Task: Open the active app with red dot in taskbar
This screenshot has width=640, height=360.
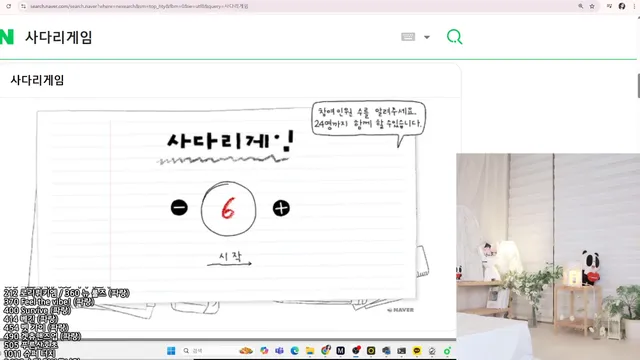Action: [356, 350]
